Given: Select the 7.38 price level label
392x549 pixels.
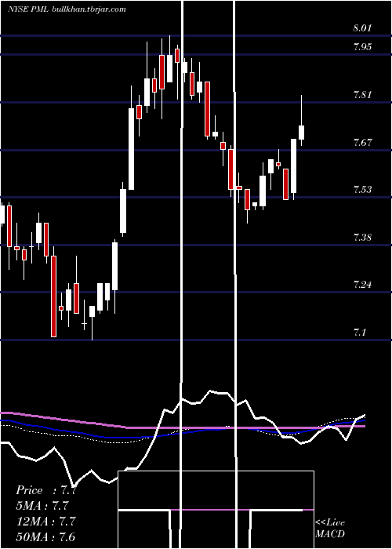Looking at the screenshot, I should tap(362, 238).
